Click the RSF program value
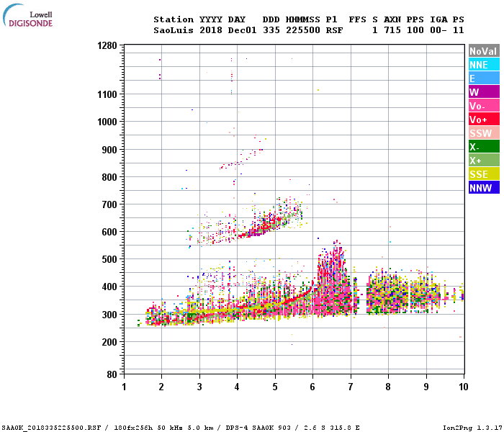 [334, 30]
